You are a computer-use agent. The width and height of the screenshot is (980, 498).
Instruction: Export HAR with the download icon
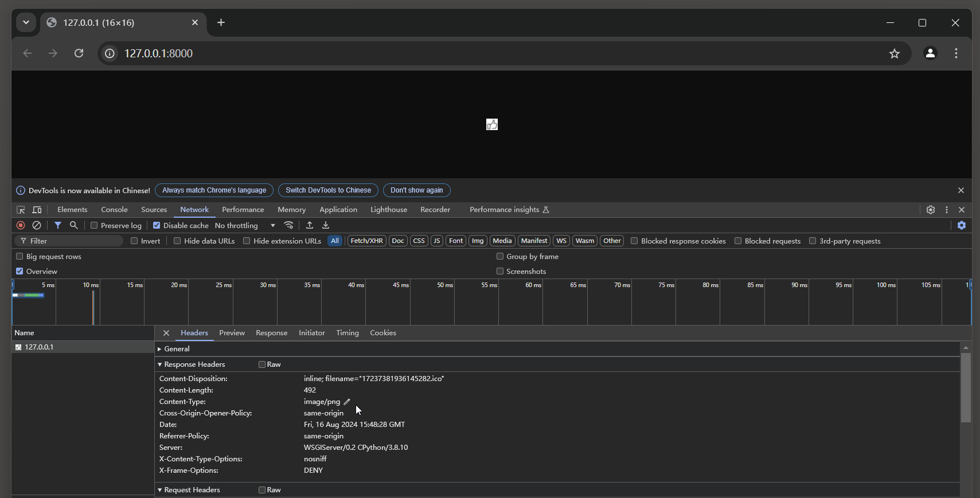tap(326, 225)
